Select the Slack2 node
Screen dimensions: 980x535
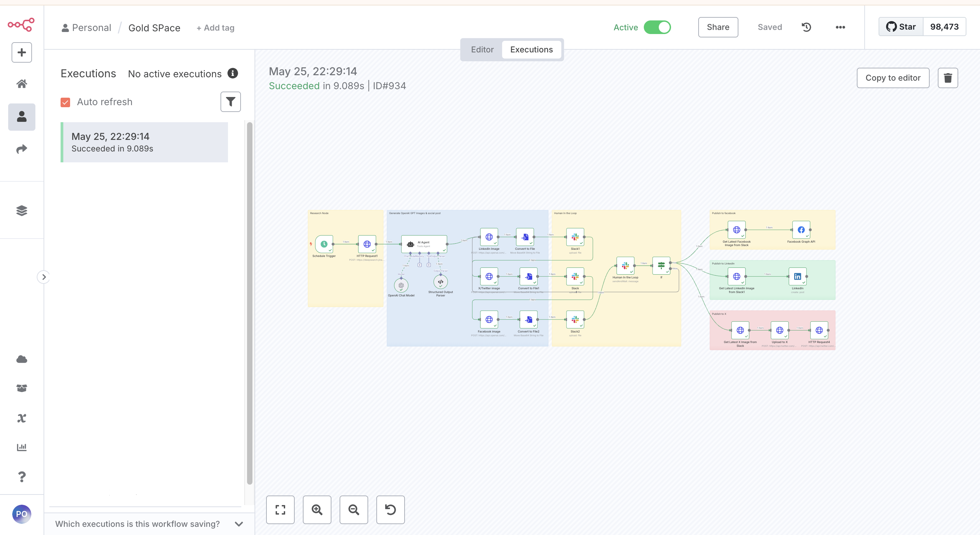(575, 320)
